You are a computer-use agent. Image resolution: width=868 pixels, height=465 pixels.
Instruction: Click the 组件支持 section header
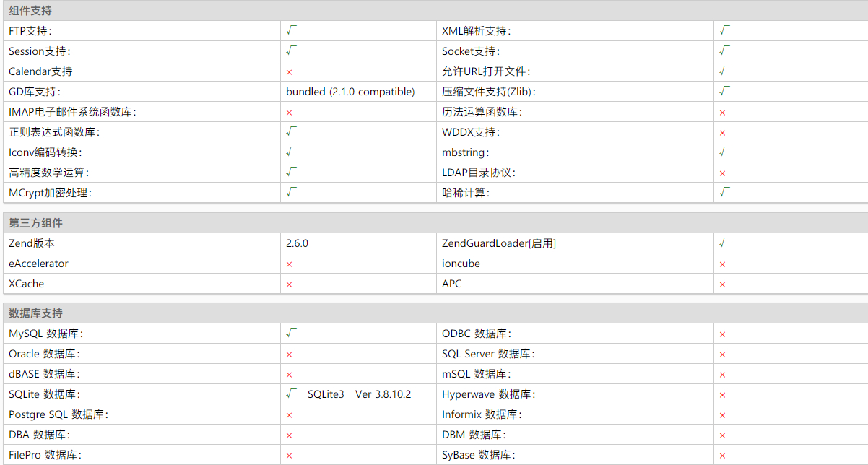coord(30,11)
